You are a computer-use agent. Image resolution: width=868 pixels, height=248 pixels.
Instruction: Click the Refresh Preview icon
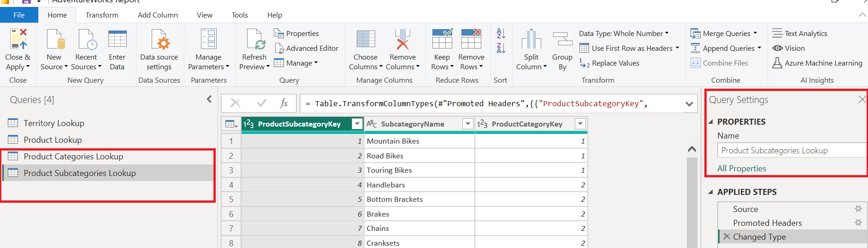(x=254, y=39)
